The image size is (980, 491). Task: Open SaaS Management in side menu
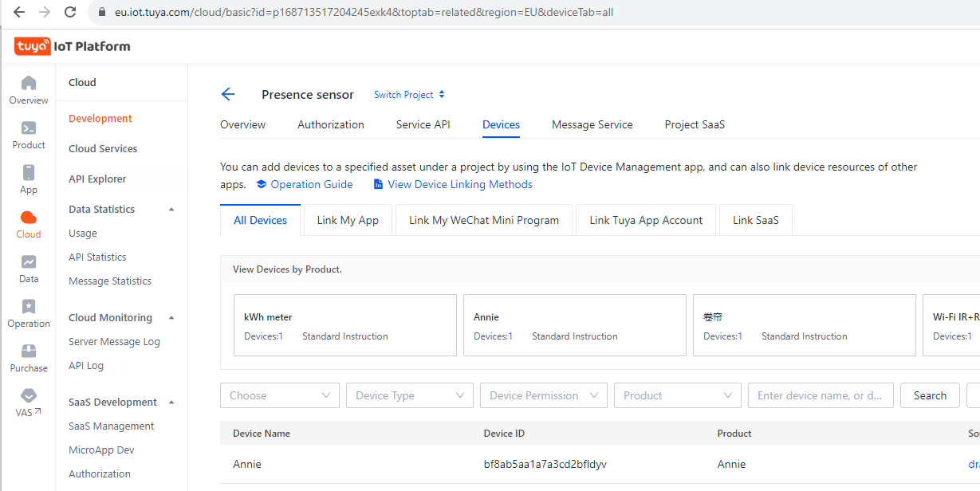click(x=112, y=426)
